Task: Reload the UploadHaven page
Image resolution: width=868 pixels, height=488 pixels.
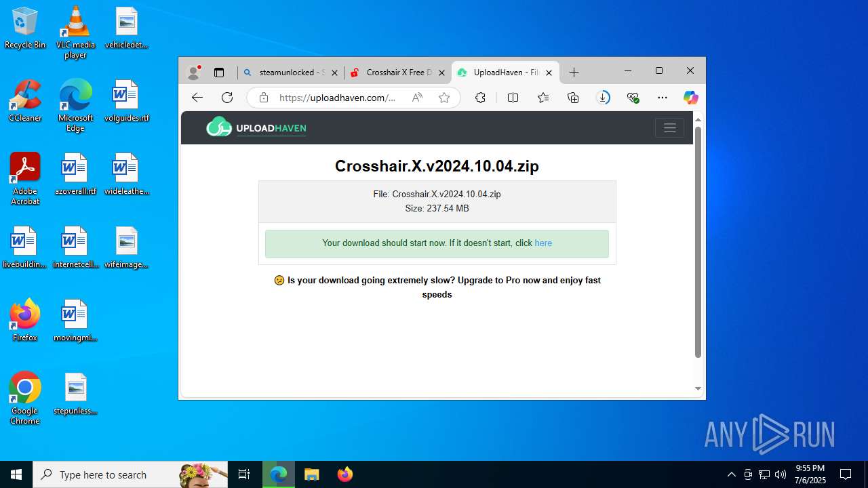Action: 227,98
